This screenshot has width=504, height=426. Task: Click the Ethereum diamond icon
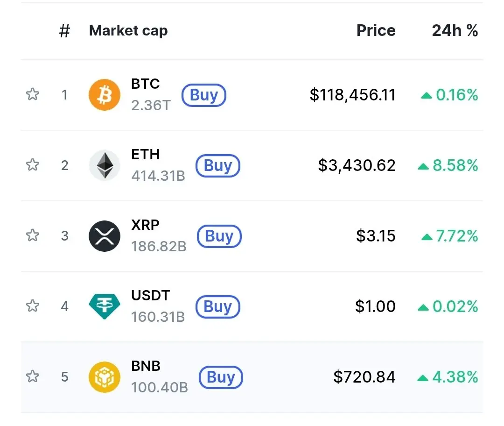click(105, 165)
